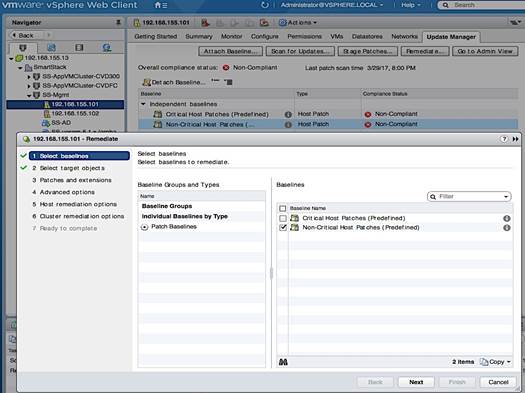Click the refresh icon in top bar
The height and width of the screenshot is (393, 525).
pyautogui.click(x=265, y=5)
